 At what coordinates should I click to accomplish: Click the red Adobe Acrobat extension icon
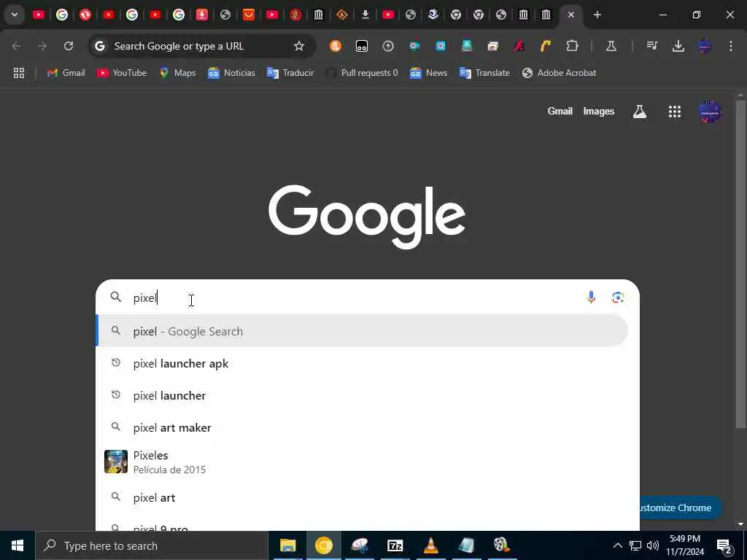tap(519, 46)
